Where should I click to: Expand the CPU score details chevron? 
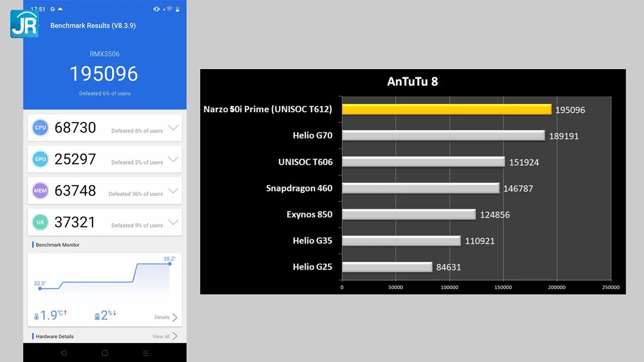click(173, 128)
